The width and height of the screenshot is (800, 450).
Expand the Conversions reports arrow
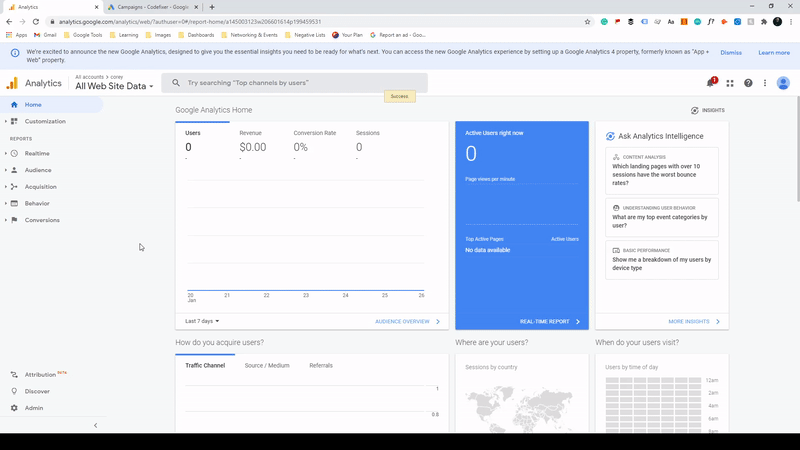click(6, 220)
